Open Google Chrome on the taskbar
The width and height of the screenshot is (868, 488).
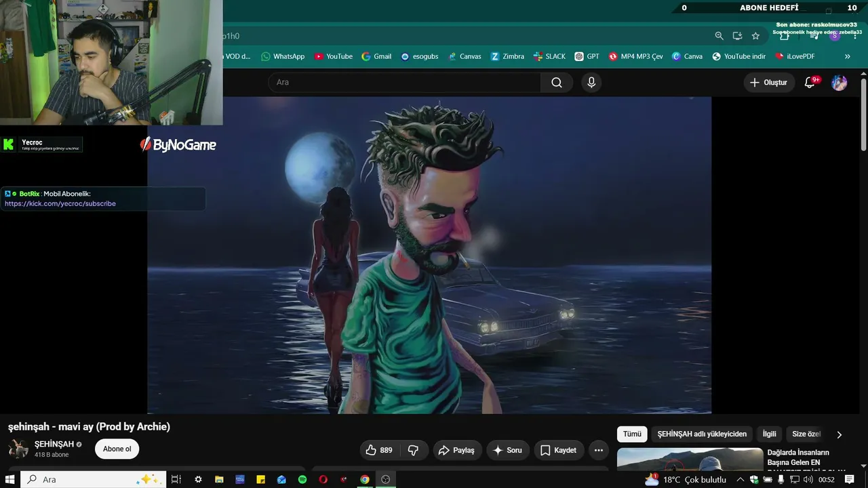[365, 479]
